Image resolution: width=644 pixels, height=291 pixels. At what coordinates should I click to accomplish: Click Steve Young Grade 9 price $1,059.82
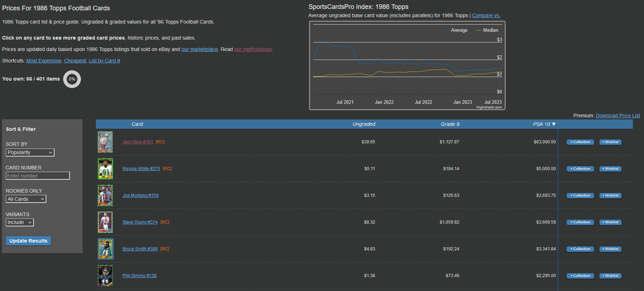[x=449, y=222]
